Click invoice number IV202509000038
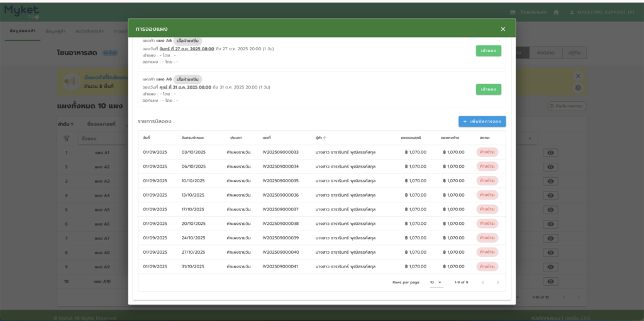Screen dimensions: 644x321 pyautogui.click(x=280, y=224)
